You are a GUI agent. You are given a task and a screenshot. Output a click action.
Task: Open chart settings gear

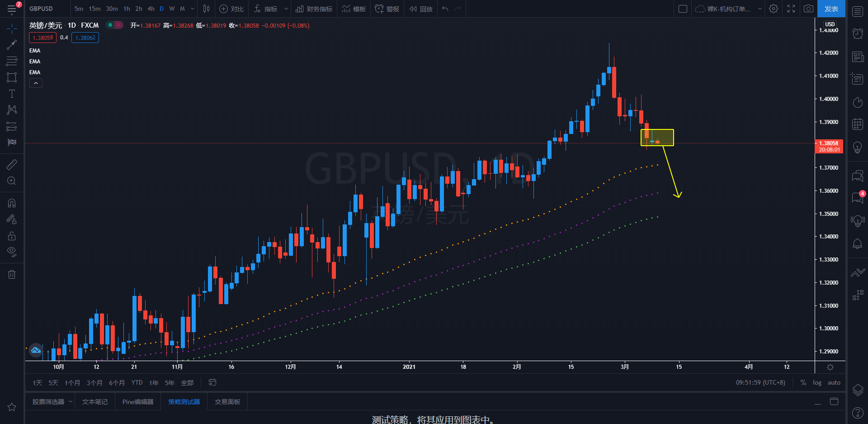tap(774, 9)
